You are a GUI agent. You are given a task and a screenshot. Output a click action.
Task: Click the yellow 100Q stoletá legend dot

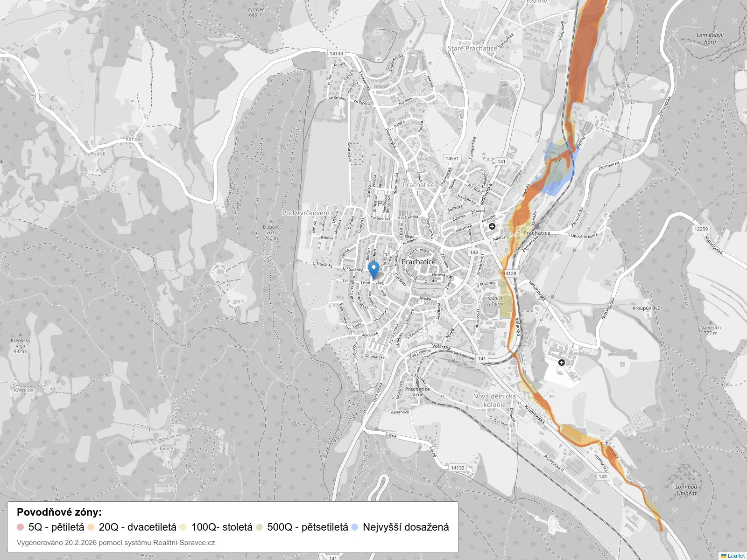(x=183, y=527)
